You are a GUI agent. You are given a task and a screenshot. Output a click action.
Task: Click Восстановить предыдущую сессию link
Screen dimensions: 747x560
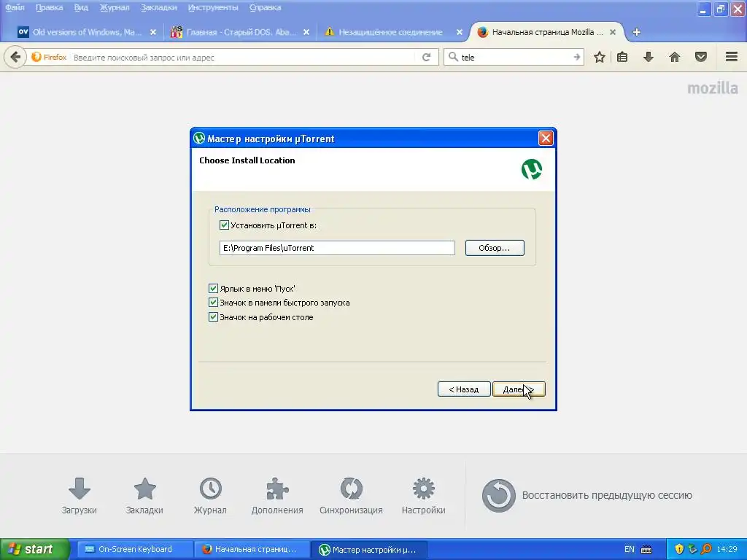pos(607,495)
